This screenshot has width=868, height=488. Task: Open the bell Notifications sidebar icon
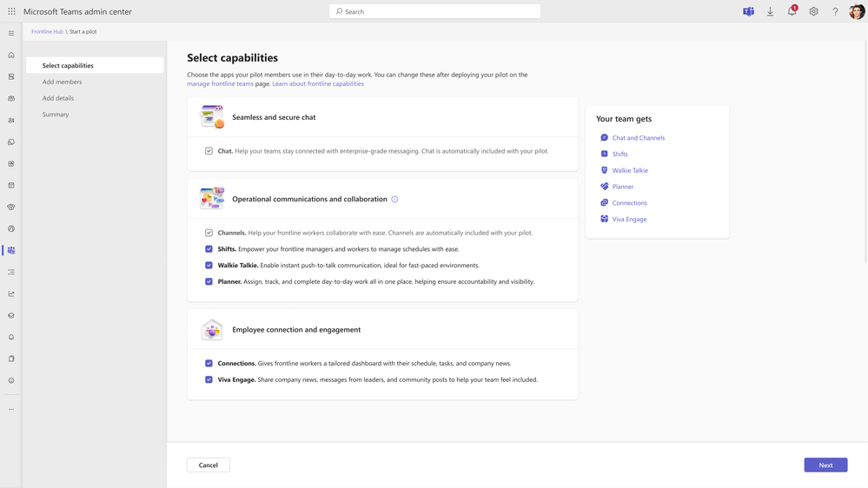coord(11,337)
